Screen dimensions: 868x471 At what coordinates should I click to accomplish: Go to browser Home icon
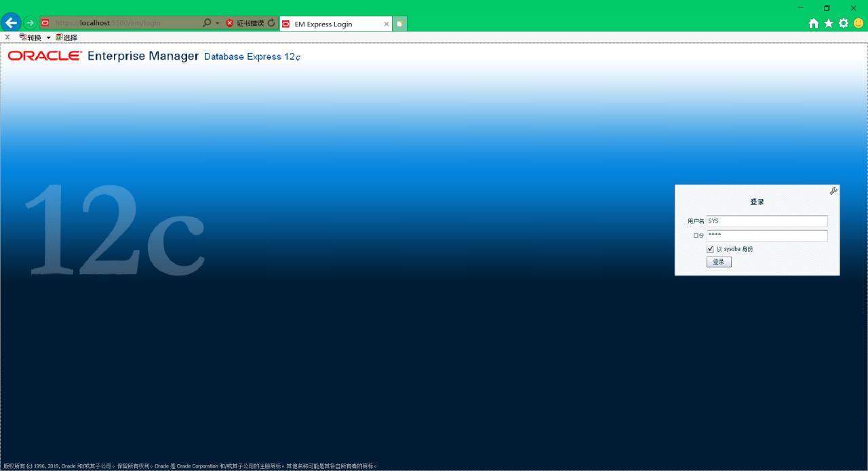(814, 23)
